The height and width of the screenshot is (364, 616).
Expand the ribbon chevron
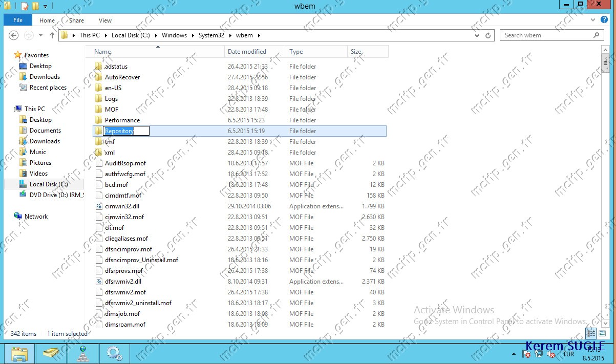593,20
